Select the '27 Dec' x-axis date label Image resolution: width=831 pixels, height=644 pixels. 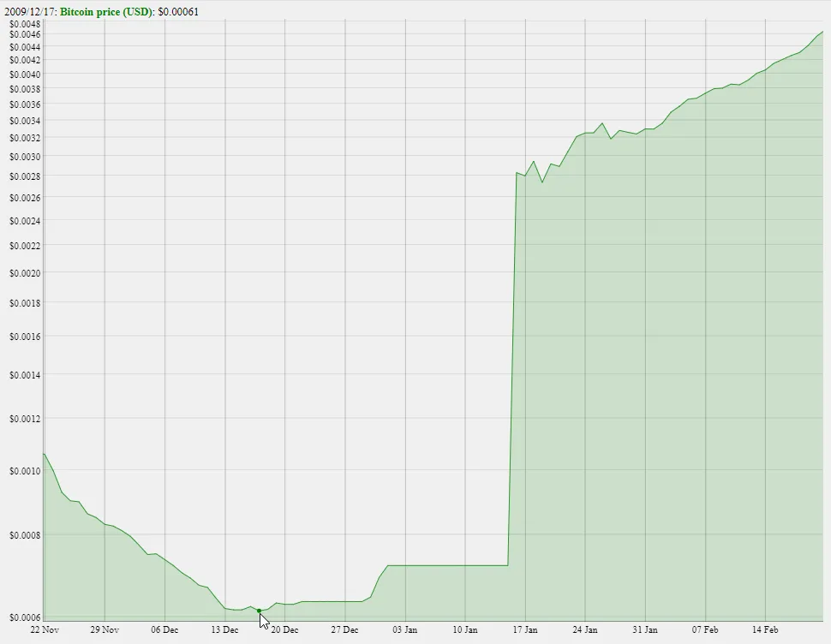(344, 629)
